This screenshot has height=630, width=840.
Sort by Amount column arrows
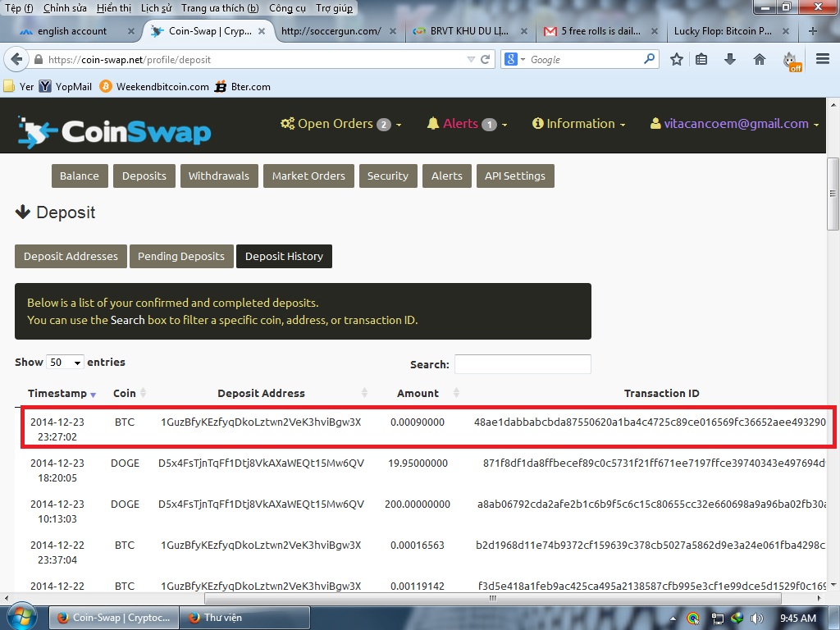(x=456, y=393)
